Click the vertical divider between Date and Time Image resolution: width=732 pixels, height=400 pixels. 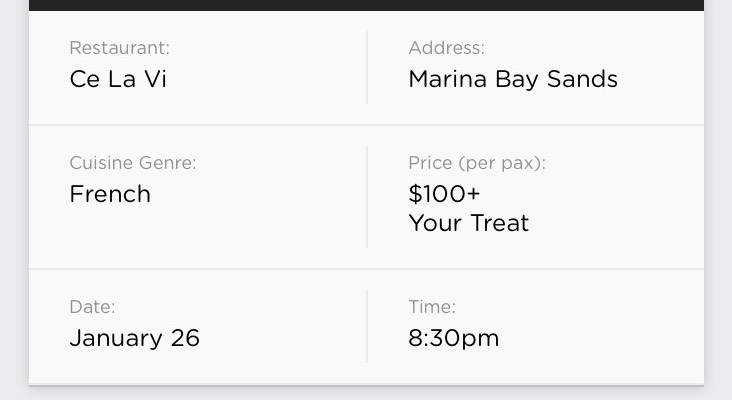point(367,326)
